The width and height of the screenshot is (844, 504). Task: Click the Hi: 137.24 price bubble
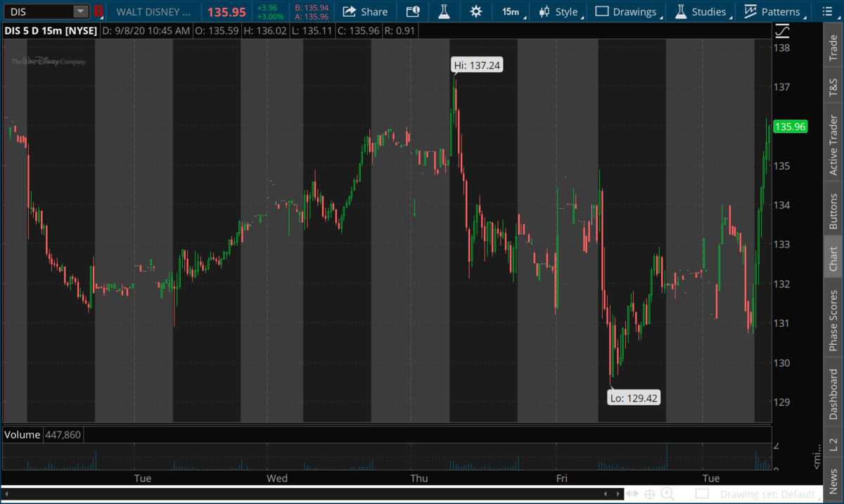478,65
